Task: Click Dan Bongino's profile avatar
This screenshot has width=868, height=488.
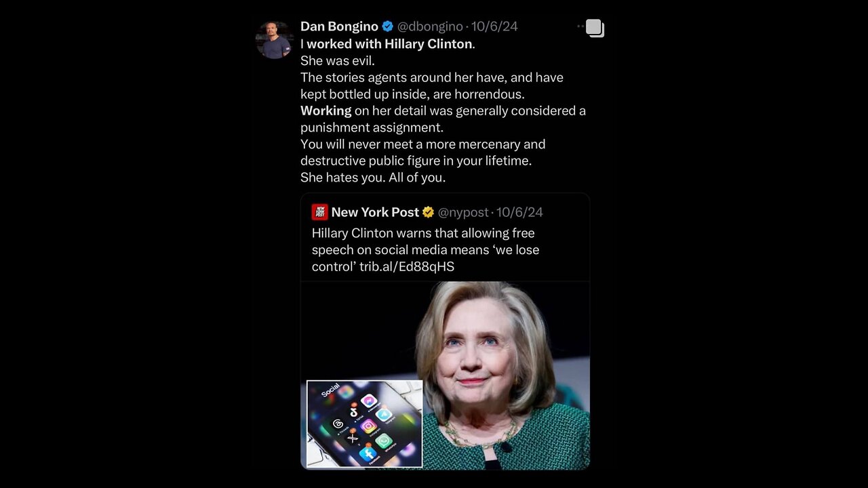Action: coord(274,40)
